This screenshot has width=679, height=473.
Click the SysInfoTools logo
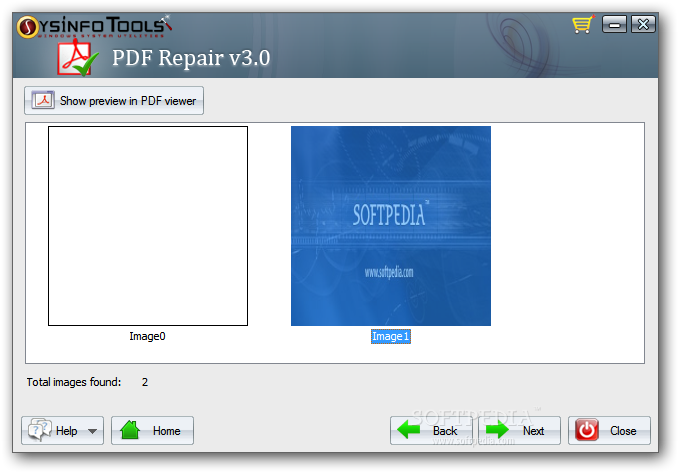[x=94, y=26]
